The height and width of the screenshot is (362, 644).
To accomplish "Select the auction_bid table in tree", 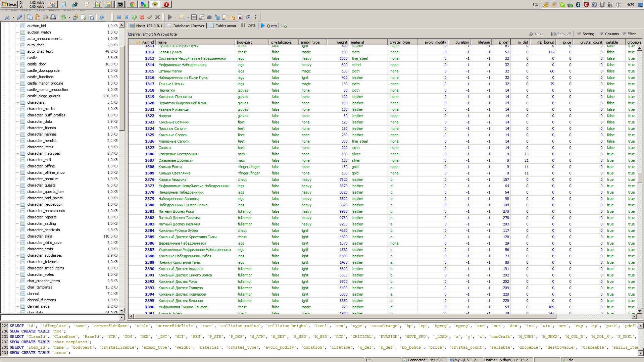I will [x=37, y=26].
